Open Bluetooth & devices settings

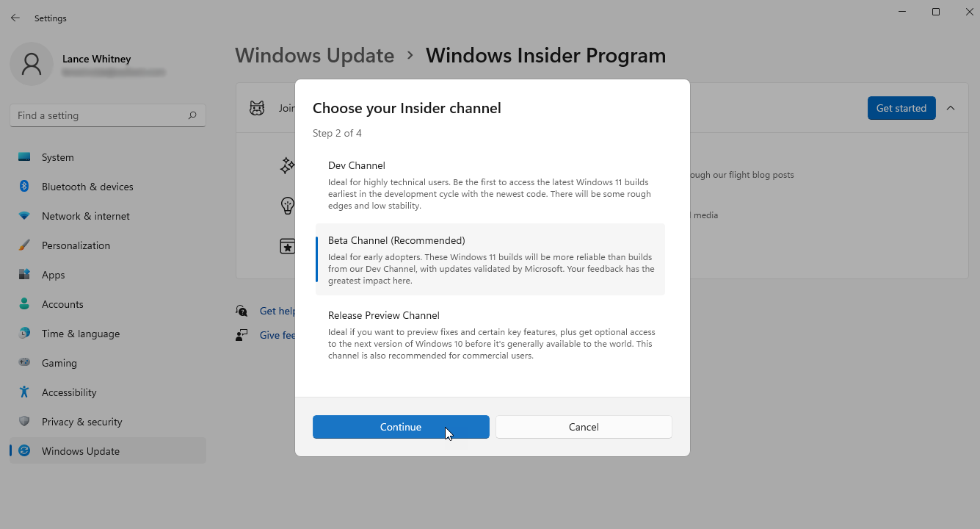[108, 187]
